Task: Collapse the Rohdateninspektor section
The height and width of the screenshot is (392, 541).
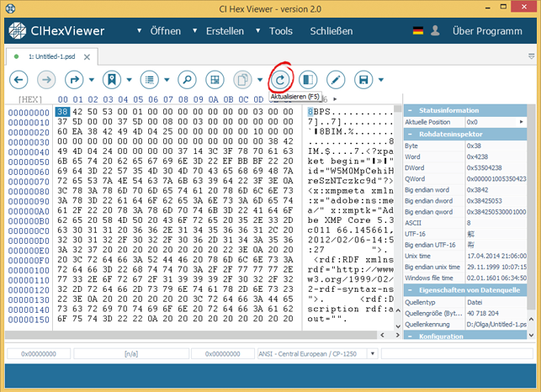Action: coord(410,135)
